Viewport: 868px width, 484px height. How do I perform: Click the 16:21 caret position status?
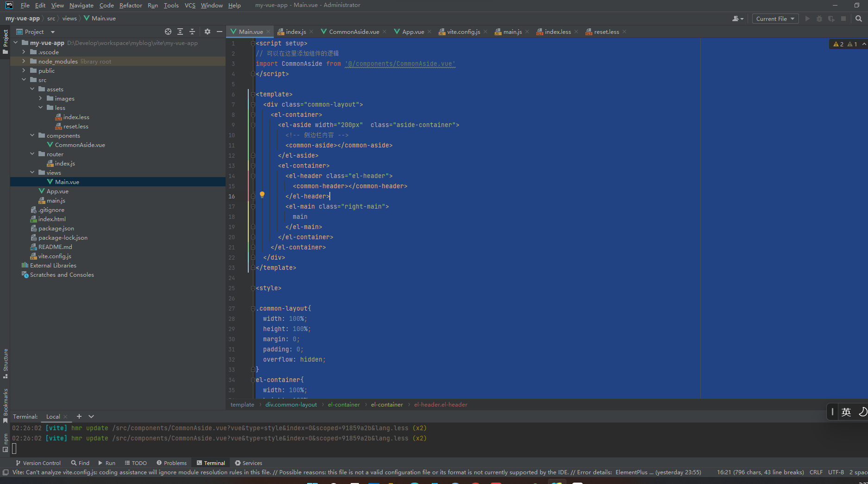tap(760, 472)
